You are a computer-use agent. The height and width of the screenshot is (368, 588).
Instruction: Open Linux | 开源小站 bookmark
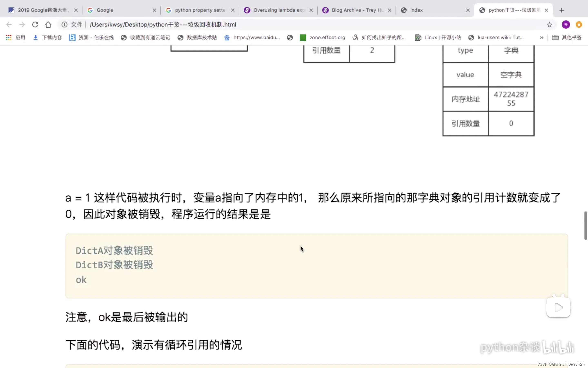click(x=438, y=37)
